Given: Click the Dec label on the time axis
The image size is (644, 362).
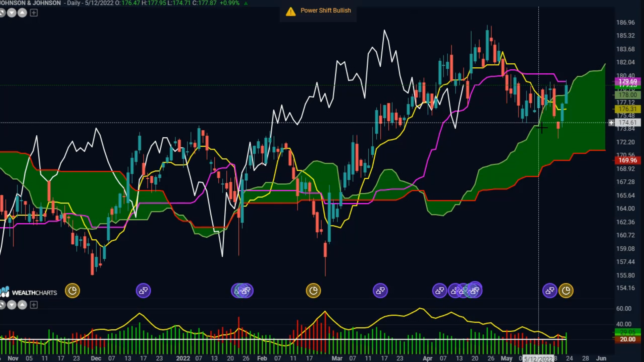Looking at the screenshot, I should click(x=96, y=358).
